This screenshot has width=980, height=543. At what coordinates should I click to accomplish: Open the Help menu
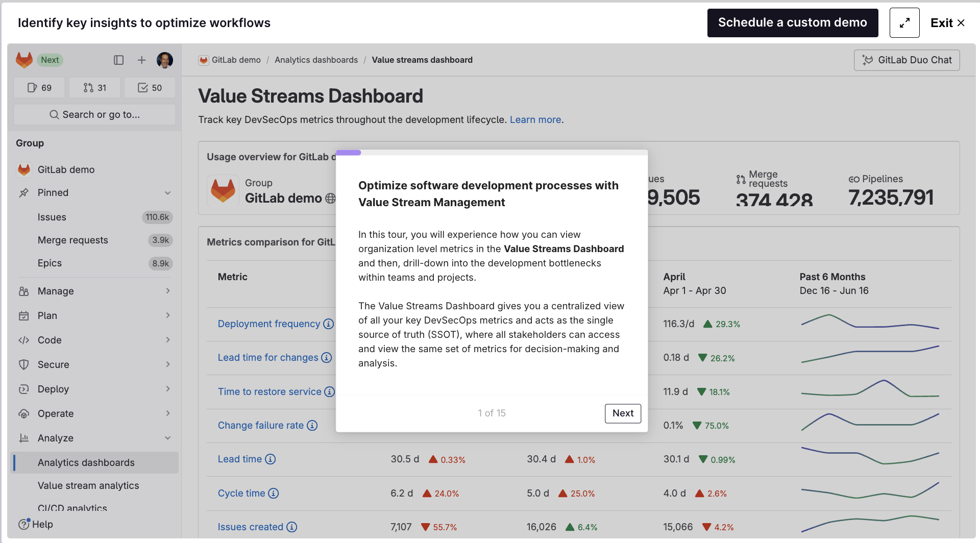coord(36,524)
